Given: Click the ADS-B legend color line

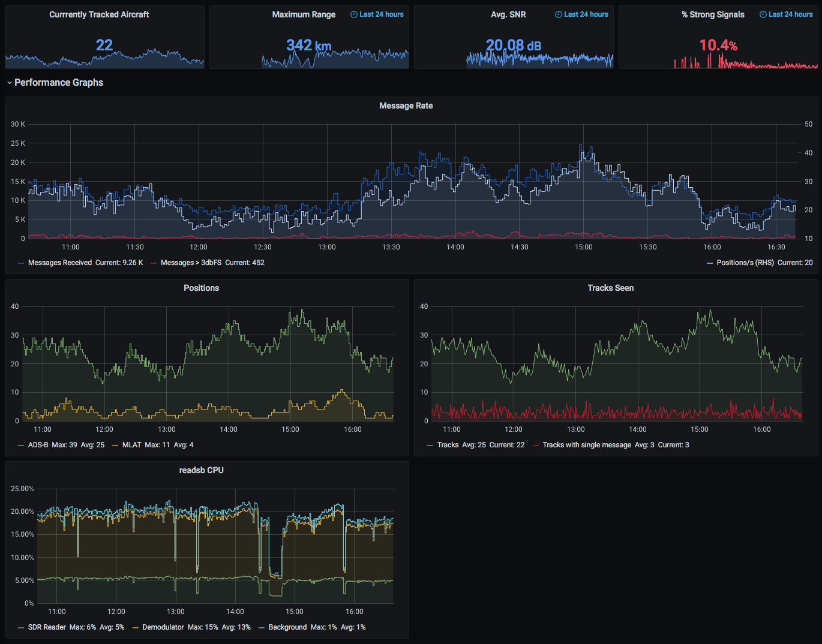Looking at the screenshot, I should point(21,446).
